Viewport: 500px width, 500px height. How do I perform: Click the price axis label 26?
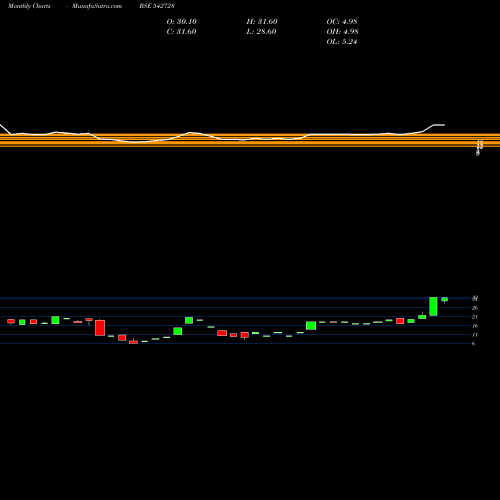point(475,308)
